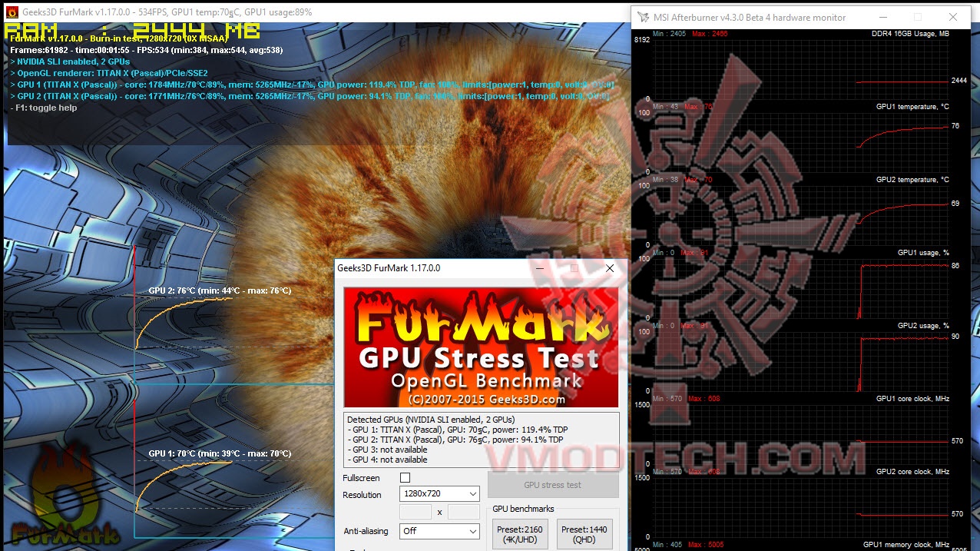Select the 'GPU 1: TITAN X (Pascal)' 119.4% TDP row

458,430
